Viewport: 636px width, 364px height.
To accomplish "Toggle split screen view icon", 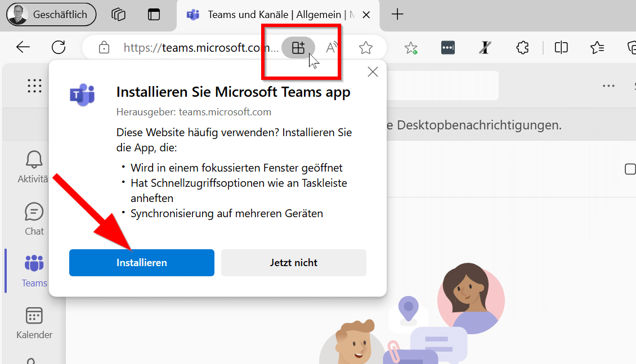I will (561, 48).
